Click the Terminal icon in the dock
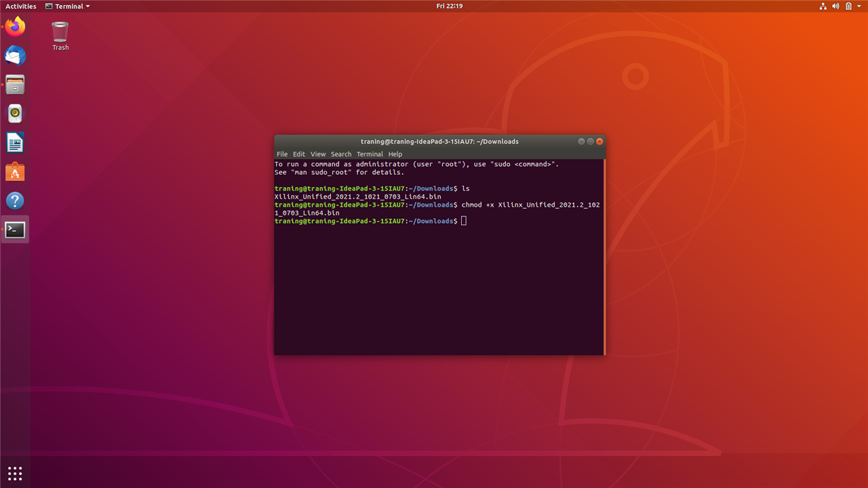 click(15, 230)
